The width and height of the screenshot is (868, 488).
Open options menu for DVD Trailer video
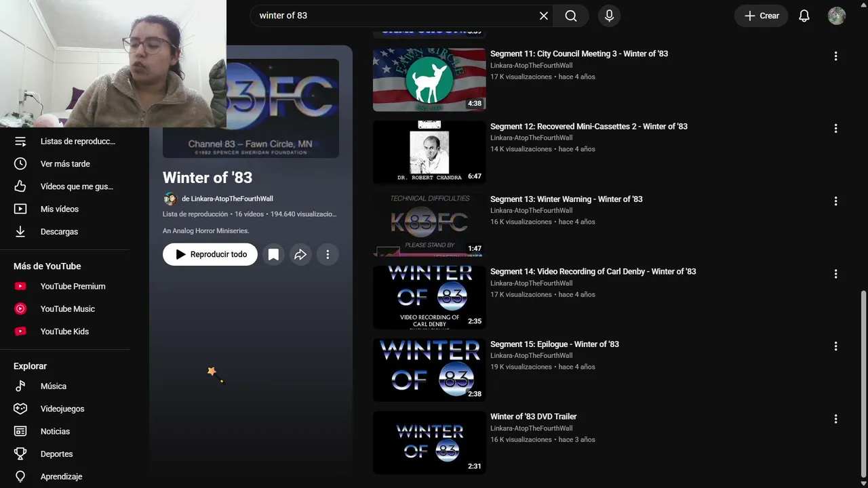pos(835,419)
